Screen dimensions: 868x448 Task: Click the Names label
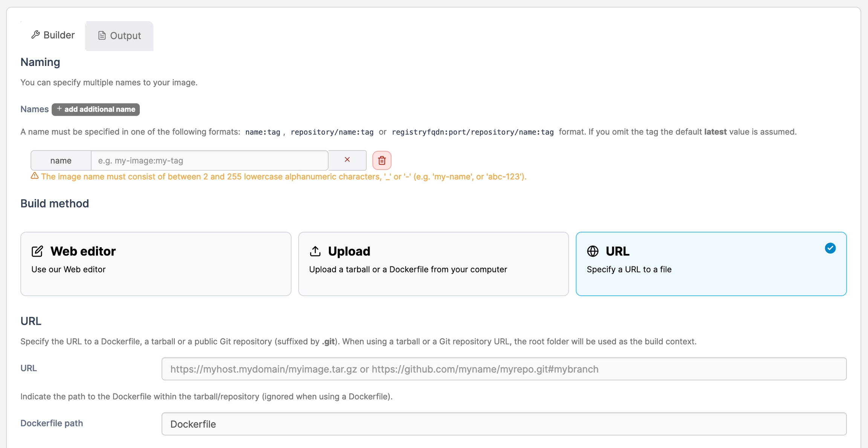34,109
